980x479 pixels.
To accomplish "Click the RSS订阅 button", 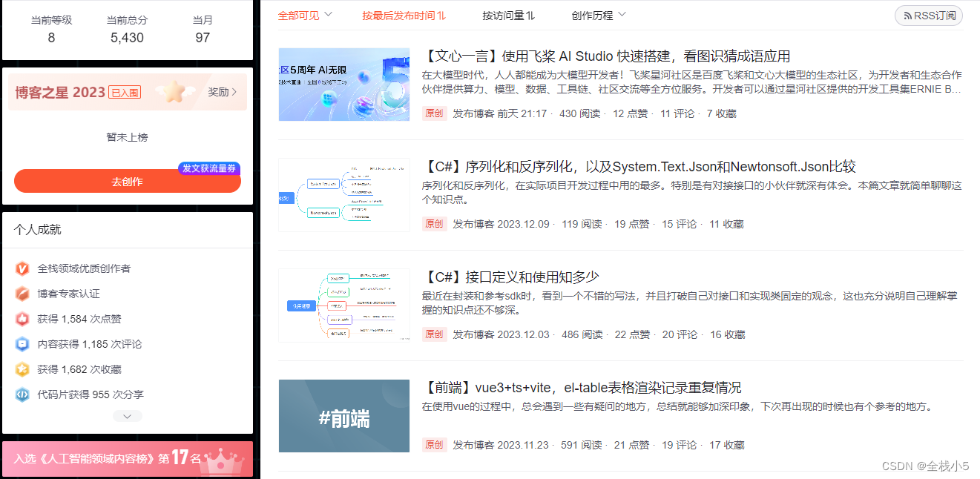I will (929, 16).
